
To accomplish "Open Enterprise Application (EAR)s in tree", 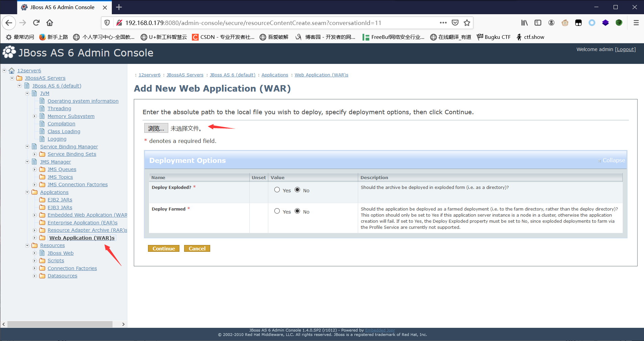I will click(82, 223).
